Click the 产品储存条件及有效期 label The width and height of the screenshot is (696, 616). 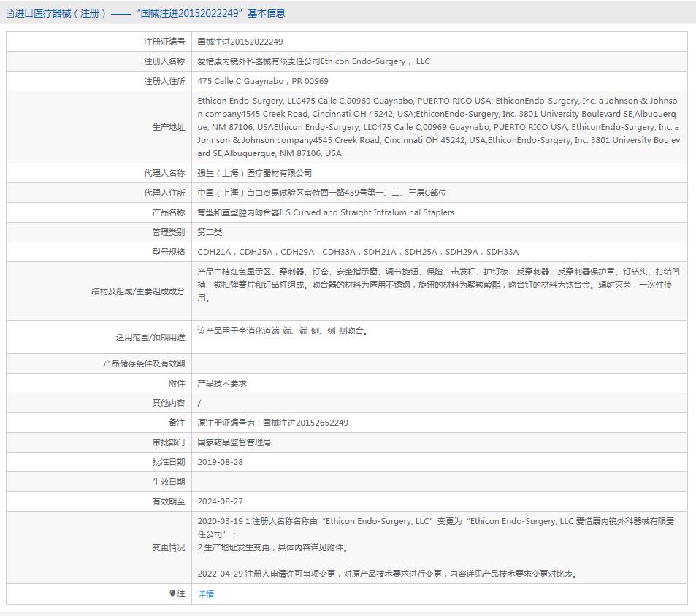pyautogui.click(x=144, y=363)
